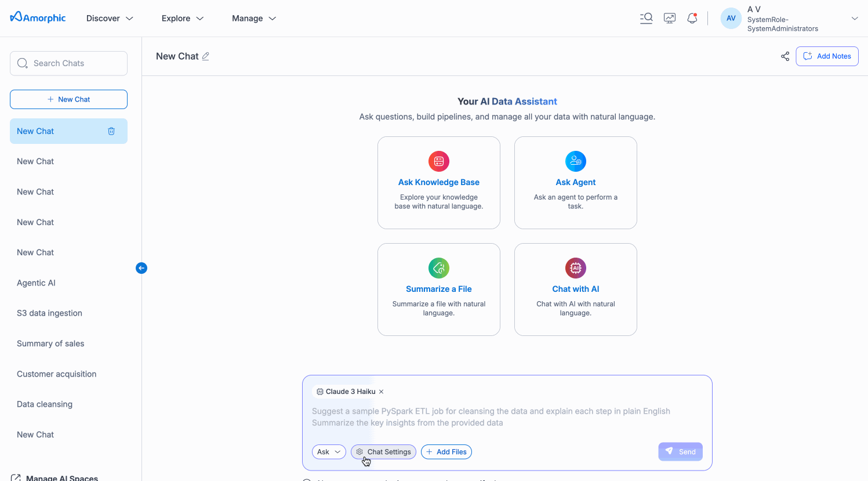Open the S3 data ingestion chat
Image resolution: width=868 pixels, height=481 pixels.
(50, 313)
